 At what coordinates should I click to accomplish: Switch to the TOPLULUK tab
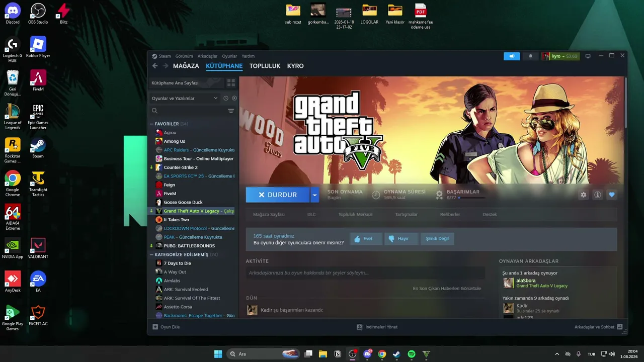(265, 66)
